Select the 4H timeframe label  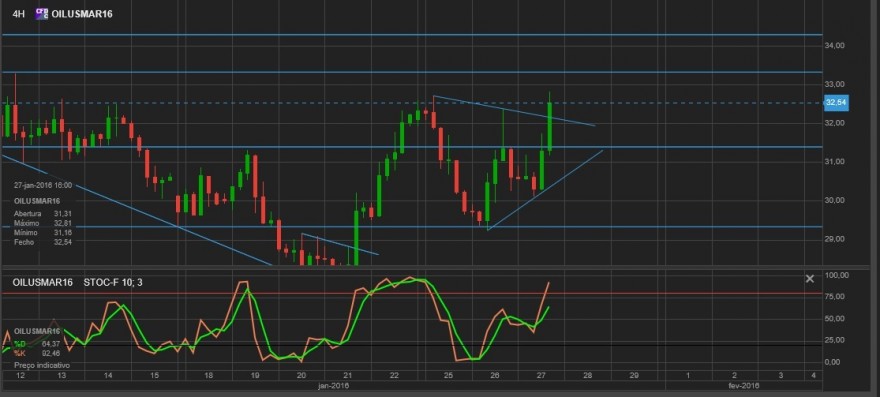point(19,14)
